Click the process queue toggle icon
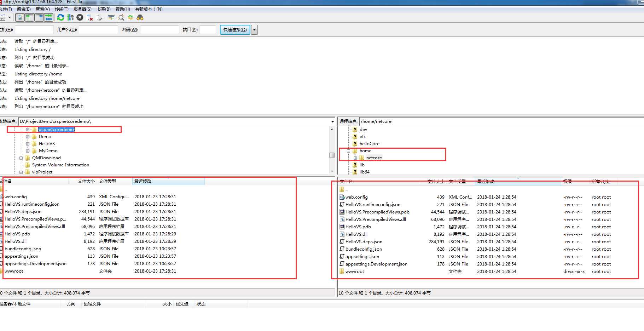The height and width of the screenshot is (331, 644). pyautogui.click(x=70, y=17)
